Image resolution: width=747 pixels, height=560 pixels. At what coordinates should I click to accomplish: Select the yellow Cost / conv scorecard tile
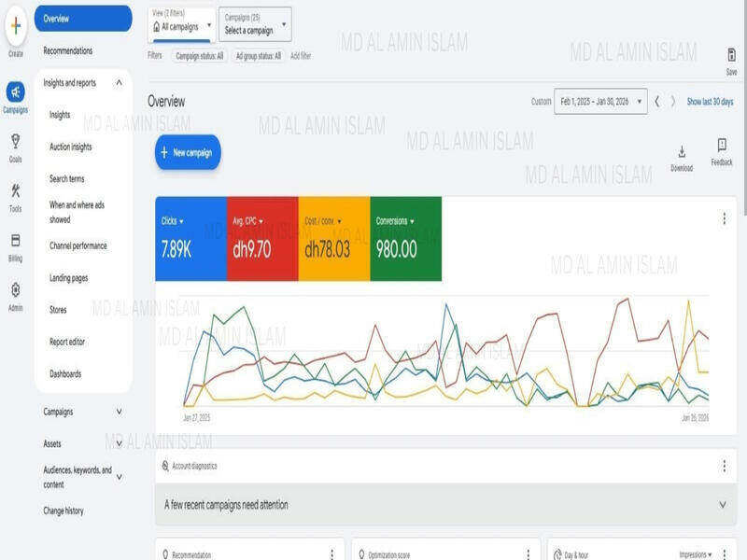pos(334,239)
